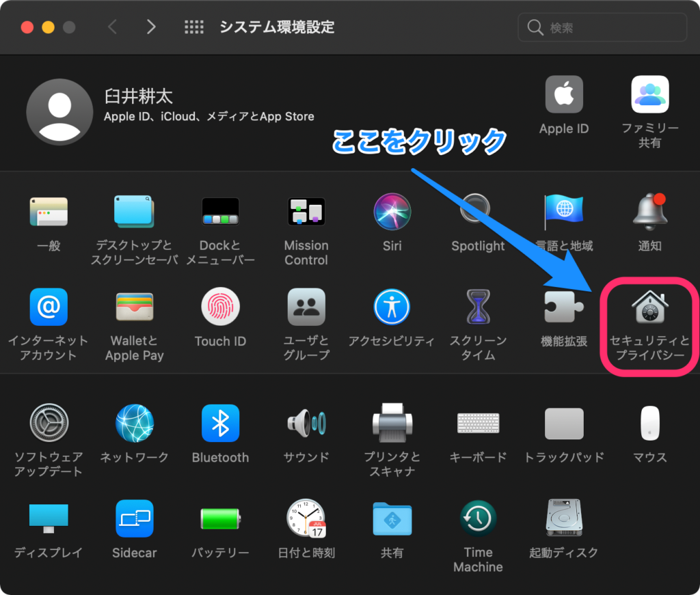Image resolution: width=700 pixels, height=595 pixels.
Task: Open Time Machine preferences
Action: (478, 518)
